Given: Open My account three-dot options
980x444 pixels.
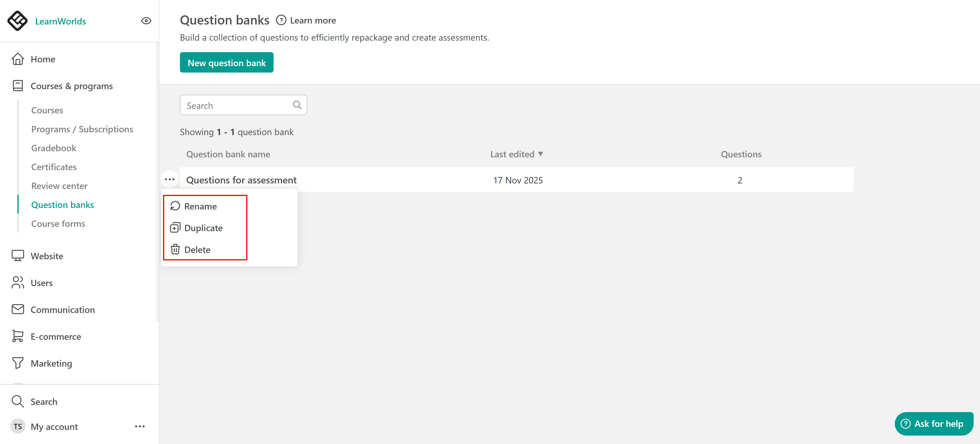Looking at the screenshot, I should click(140, 426).
